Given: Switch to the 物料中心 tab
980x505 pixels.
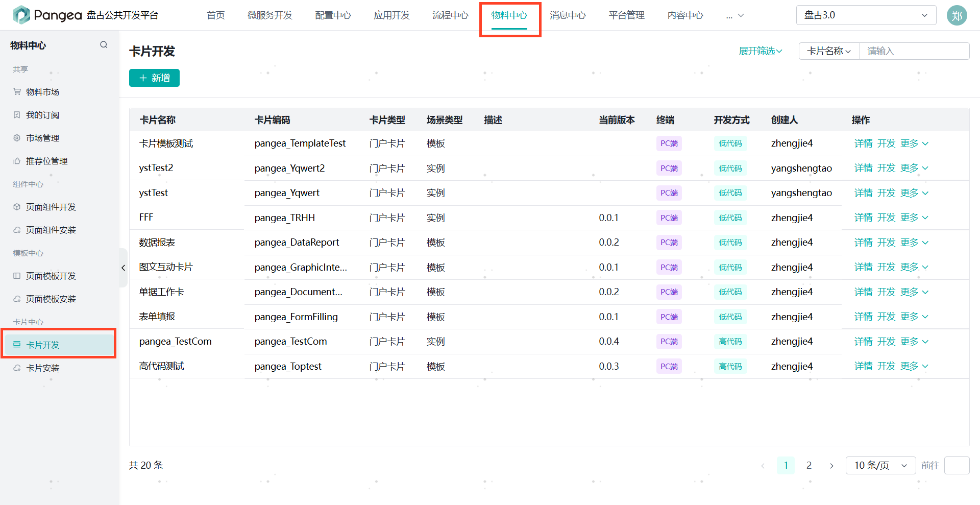Looking at the screenshot, I should click(x=509, y=15).
